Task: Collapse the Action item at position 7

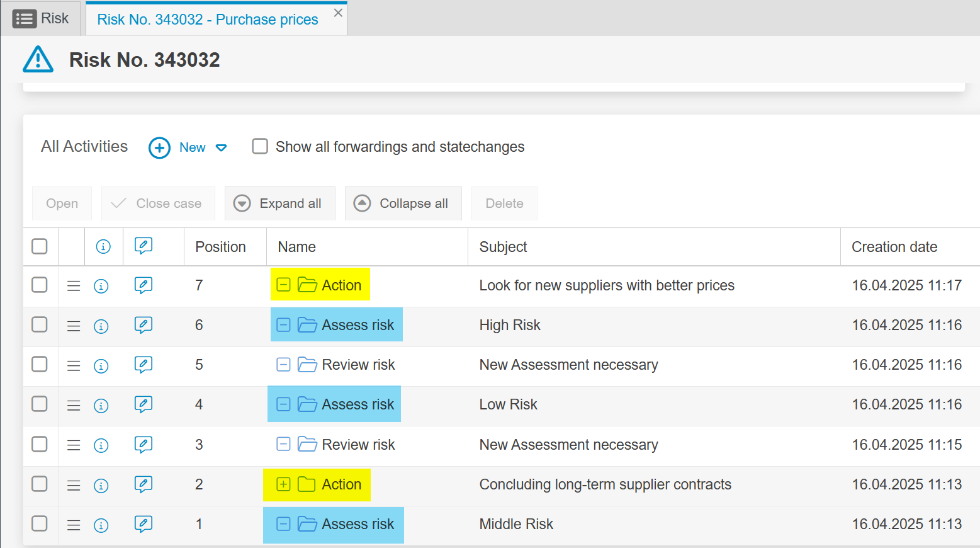Action: (x=283, y=285)
